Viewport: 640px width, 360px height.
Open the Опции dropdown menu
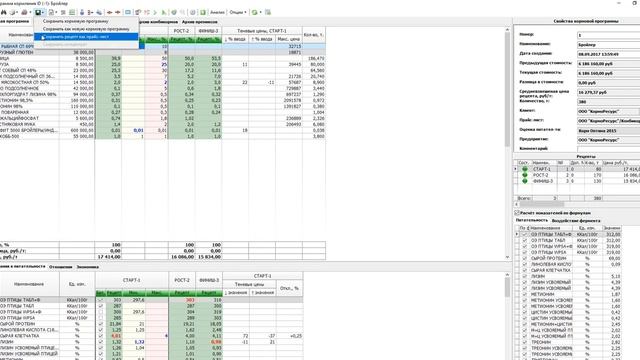point(238,12)
